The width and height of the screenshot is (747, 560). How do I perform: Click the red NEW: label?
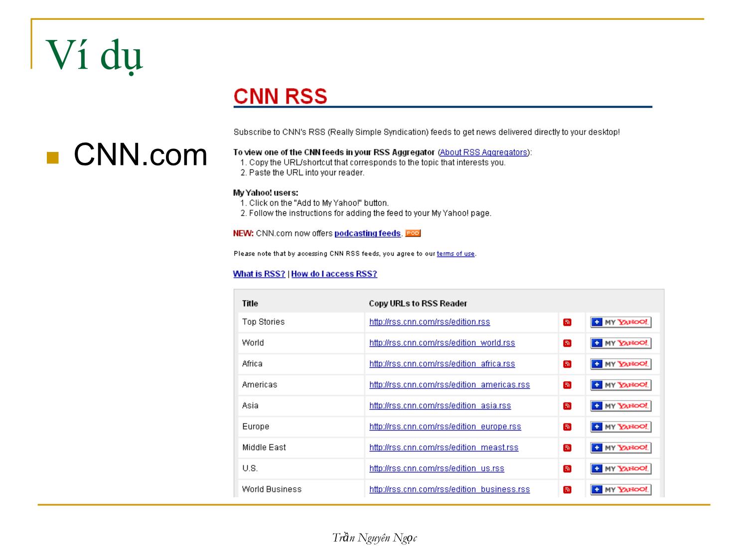click(x=243, y=233)
